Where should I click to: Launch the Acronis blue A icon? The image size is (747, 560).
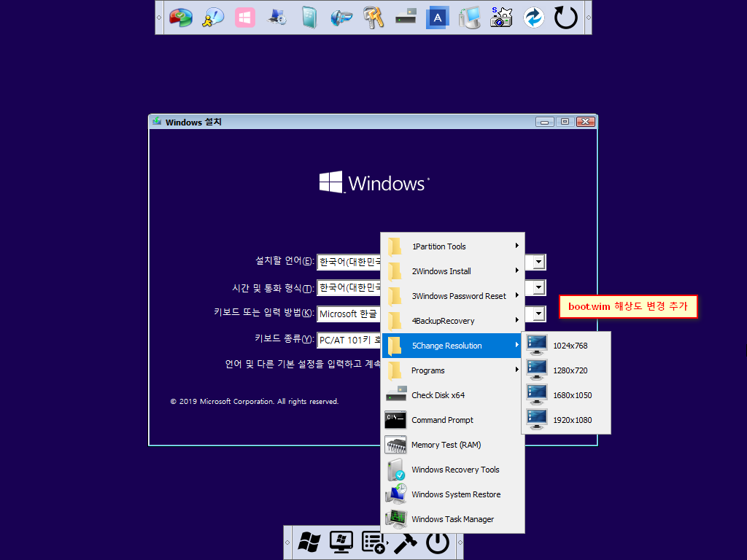tap(438, 18)
